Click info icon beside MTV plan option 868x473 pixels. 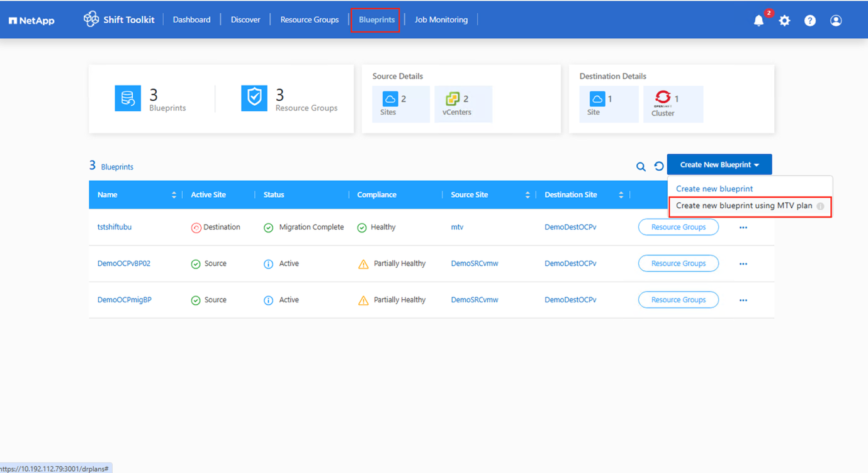coord(820,207)
